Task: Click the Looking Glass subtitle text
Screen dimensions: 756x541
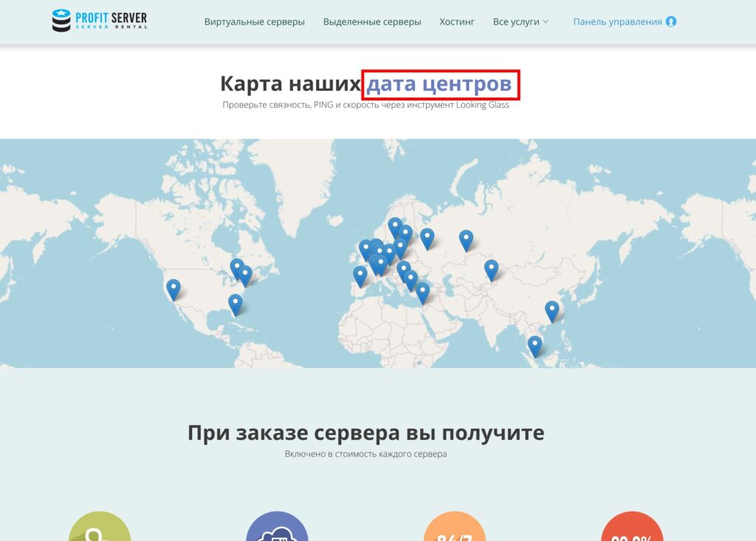Action: (365, 105)
